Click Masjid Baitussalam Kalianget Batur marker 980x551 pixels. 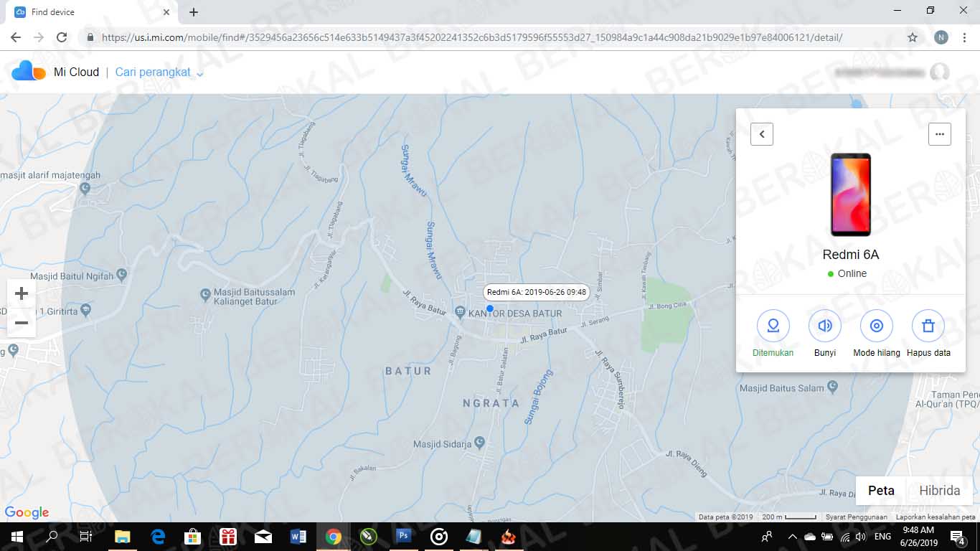coord(207,293)
